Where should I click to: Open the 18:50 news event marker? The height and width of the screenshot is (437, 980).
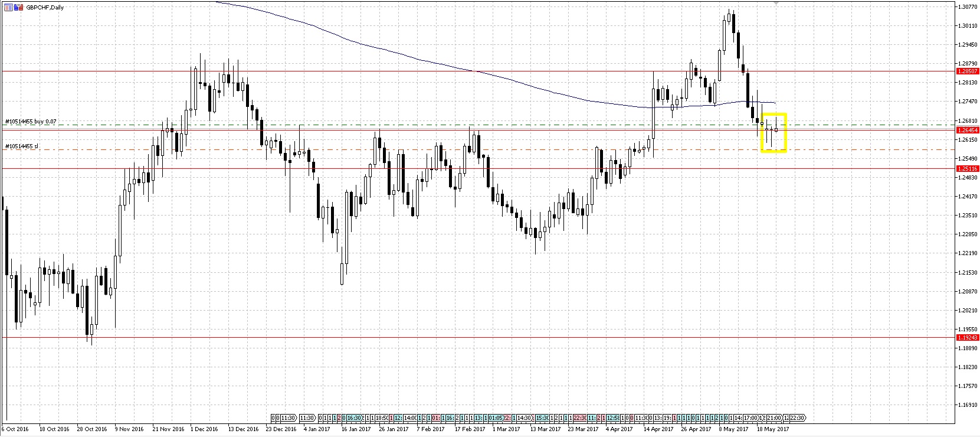382,418
